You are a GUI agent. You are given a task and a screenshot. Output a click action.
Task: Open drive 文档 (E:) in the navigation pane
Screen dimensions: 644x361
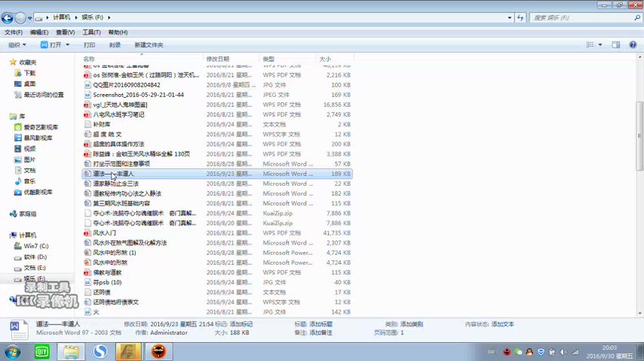pos(35,268)
